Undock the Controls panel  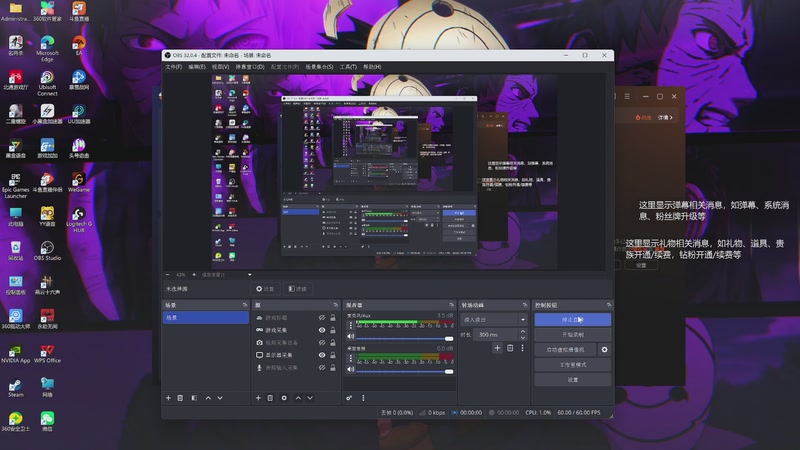(x=608, y=305)
